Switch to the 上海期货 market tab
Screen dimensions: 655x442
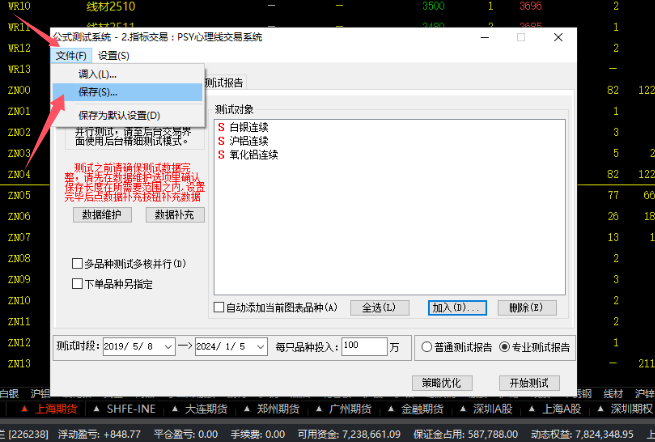tap(56, 409)
